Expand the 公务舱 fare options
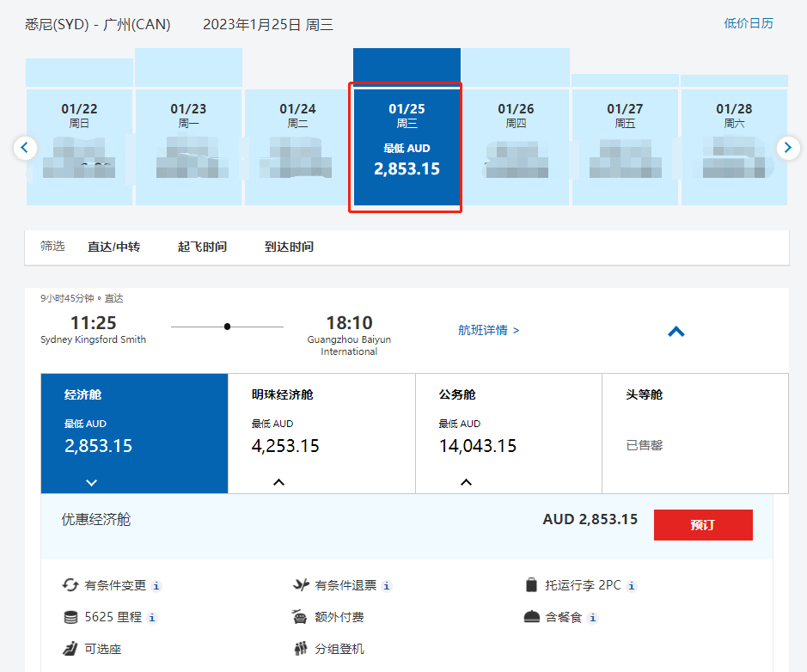The height and width of the screenshot is (672, 807). [466, 482]
